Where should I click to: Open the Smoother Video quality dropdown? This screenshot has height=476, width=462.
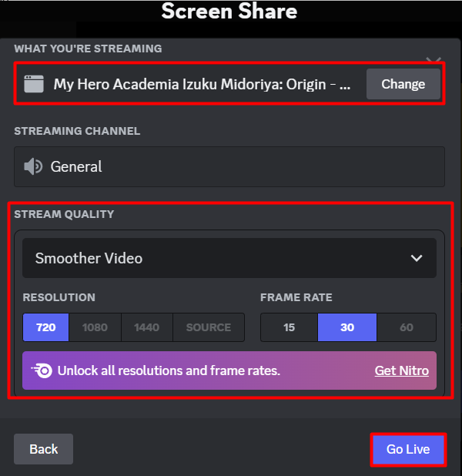coord(229,258)
